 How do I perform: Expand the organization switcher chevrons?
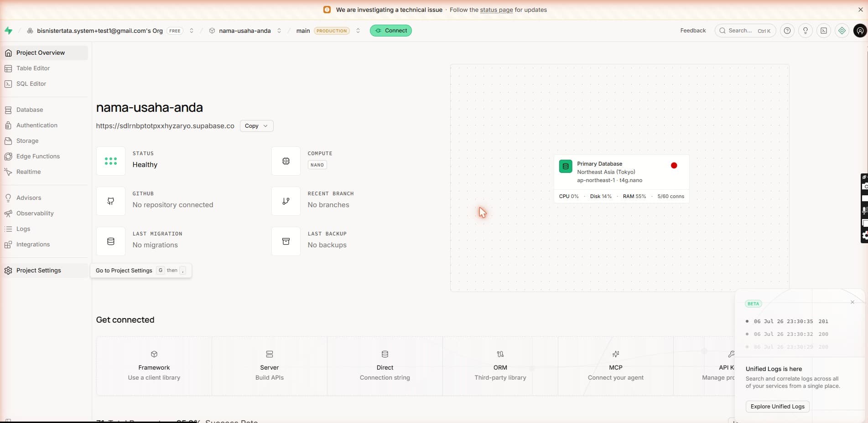click(192, 31)
